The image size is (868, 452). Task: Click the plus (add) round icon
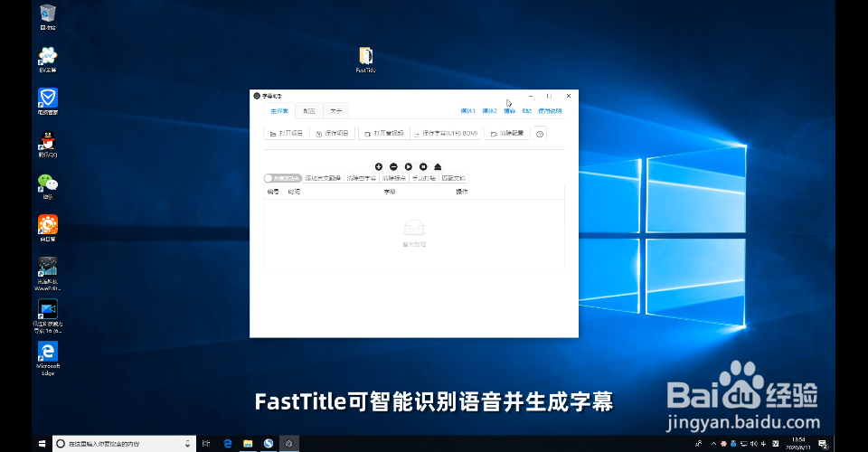379,166
